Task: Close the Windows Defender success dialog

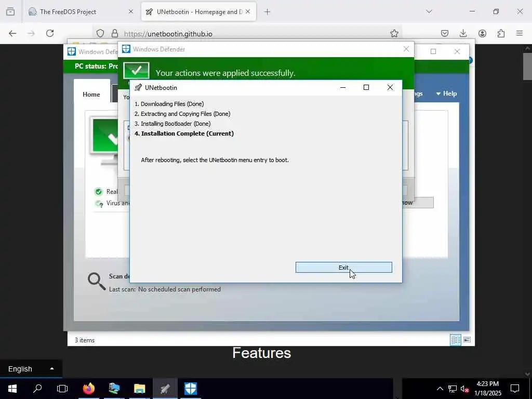Action: click(406, 49)
